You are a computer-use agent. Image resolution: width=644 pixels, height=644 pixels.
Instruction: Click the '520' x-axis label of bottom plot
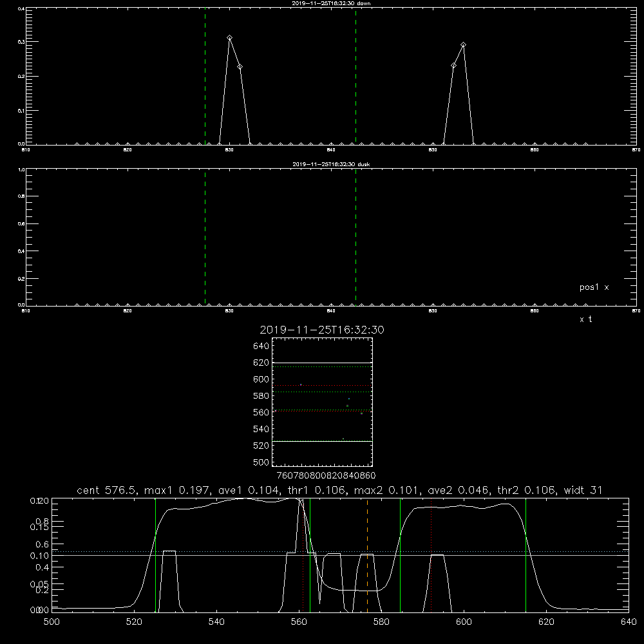point(134,622)
